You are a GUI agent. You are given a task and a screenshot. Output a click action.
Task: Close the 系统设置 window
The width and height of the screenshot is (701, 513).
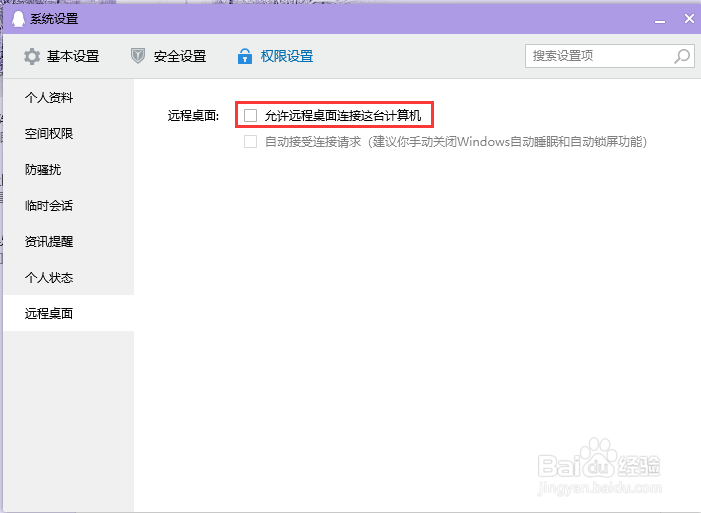[689, 18]
